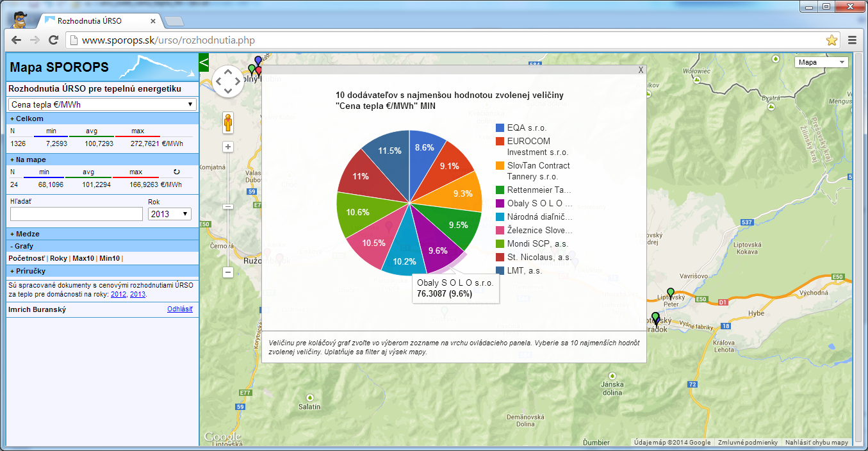This screenshot has width=868, height=451.
Task: Click the map pan control
Action: pyautogui.click(x=227, y=81)
